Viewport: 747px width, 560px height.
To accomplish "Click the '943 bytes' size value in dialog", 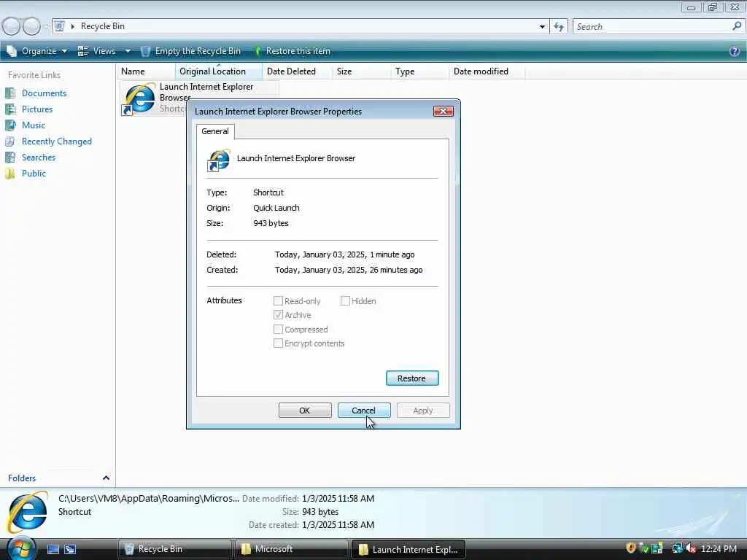I will click(x=271, y=223).
